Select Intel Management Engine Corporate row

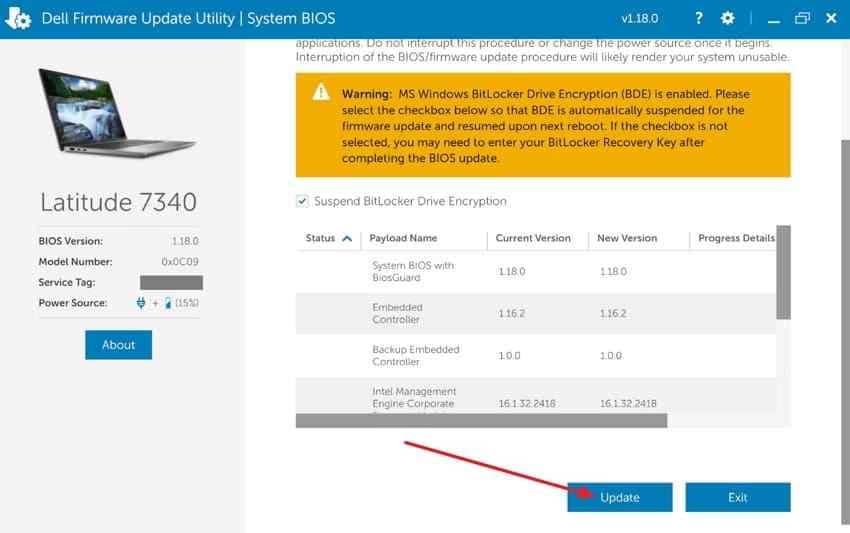point(536,396)
